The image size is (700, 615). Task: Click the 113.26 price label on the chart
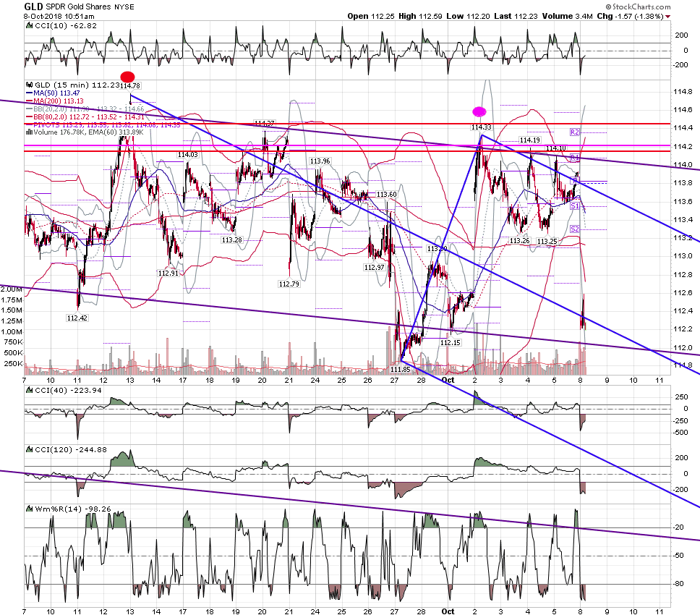click(520, 240)
